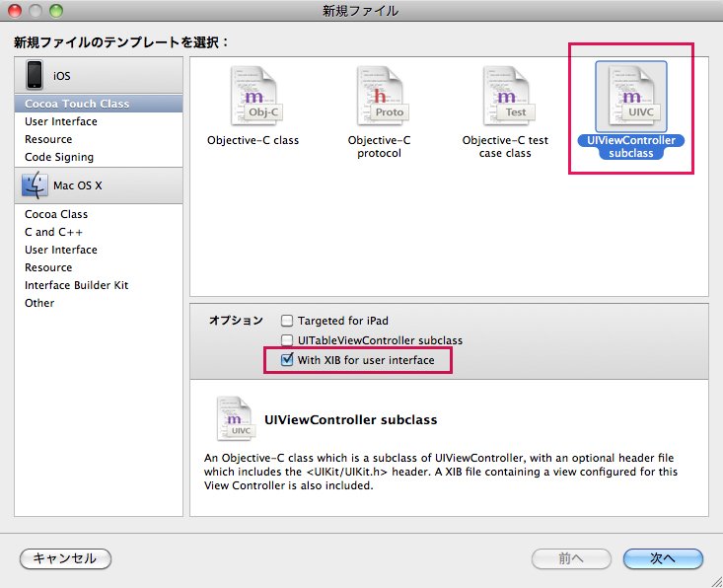Open User Interface under Mac OS X
This screenshot has width=723, height=588.
[99, 250]
